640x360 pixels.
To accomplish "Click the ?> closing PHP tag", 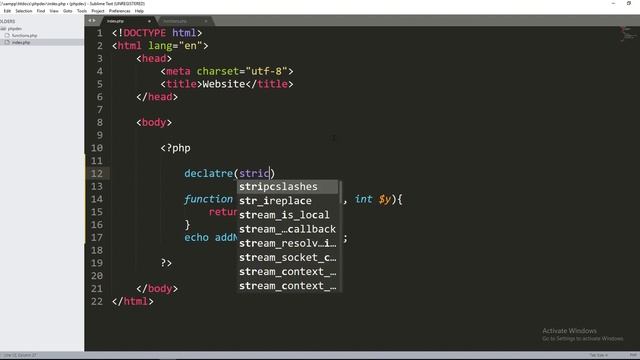I will [166, 263].
